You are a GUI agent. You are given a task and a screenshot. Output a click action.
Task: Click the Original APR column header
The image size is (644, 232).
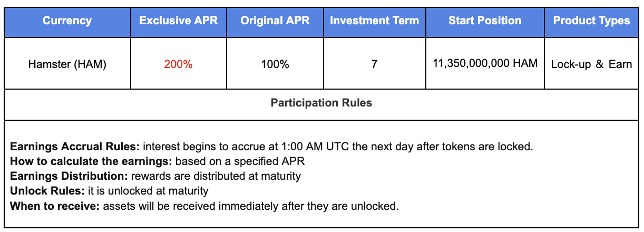(x=275, y=21)
